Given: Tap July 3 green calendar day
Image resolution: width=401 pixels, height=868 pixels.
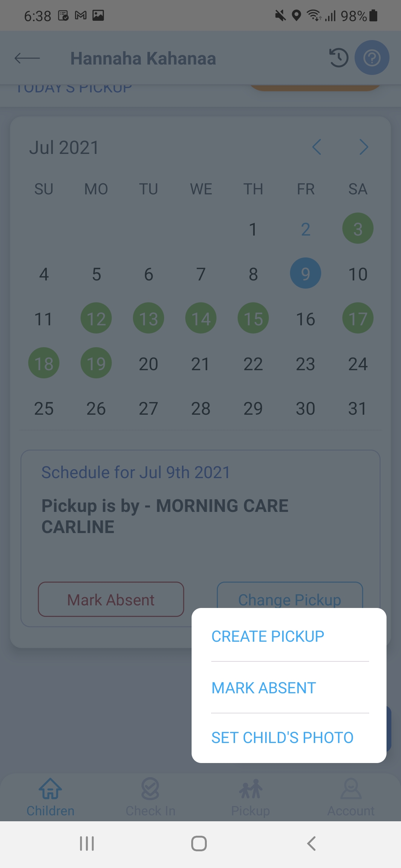Looking at the screenshot, I should click(358, 228).
